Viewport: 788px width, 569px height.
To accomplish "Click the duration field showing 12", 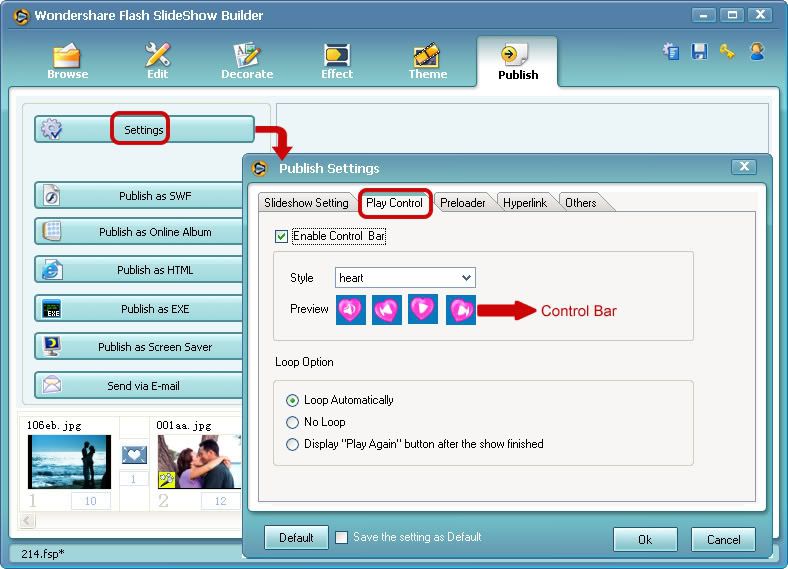I will pos(221,501).
